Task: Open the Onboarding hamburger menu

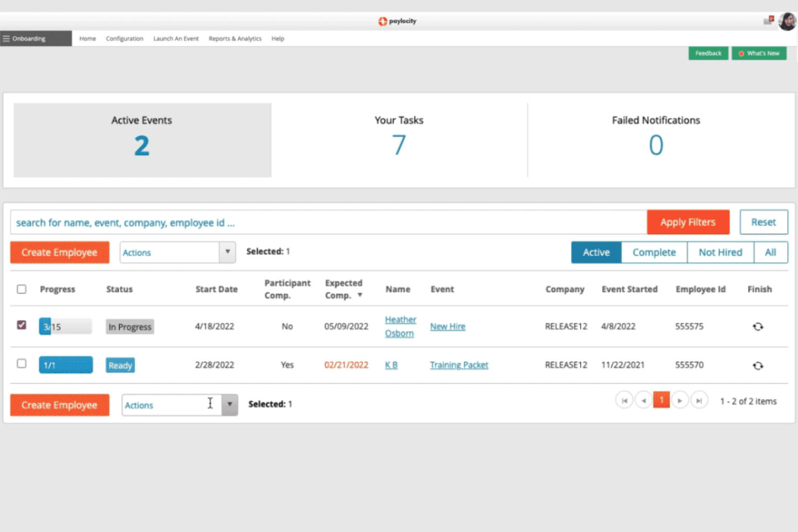Action: pyautogui.click(x=6, y=39)
